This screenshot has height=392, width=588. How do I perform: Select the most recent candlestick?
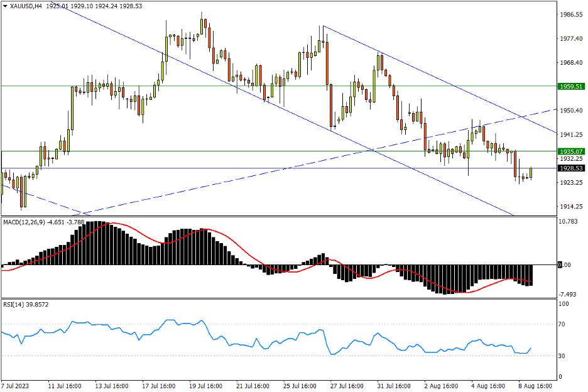(530, 174)
